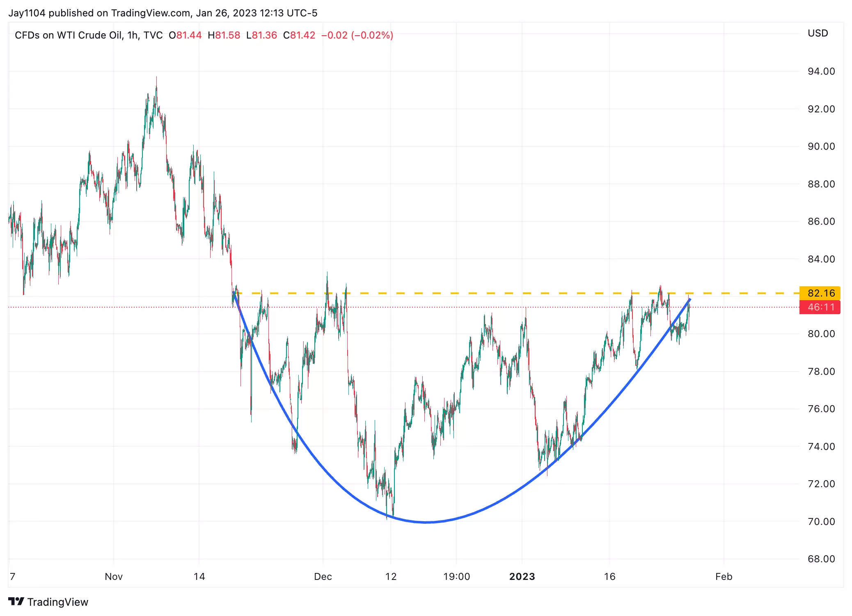Click the 12 date axis label
Screen dimensions: 852x616
coord(391,577)
